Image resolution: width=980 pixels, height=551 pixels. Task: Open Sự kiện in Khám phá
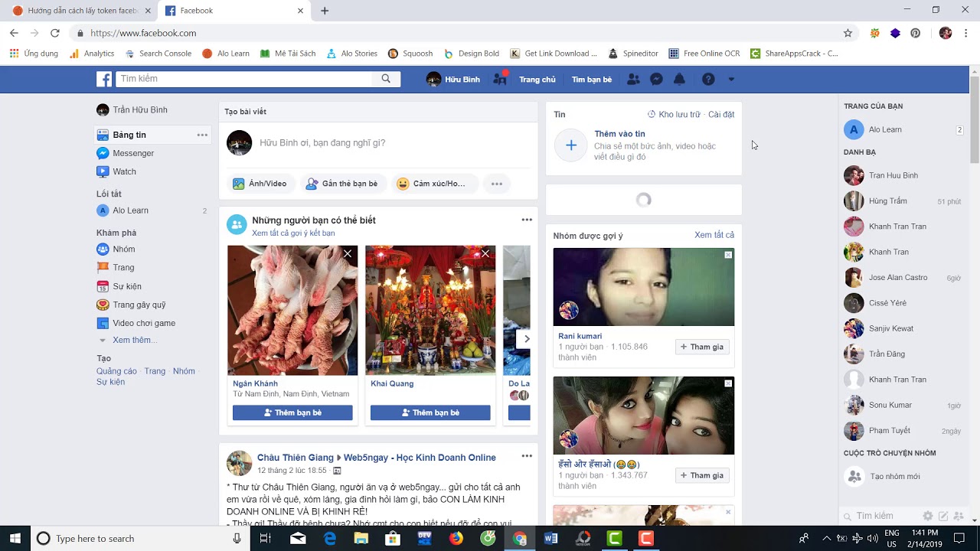click(x=126, y=286)
